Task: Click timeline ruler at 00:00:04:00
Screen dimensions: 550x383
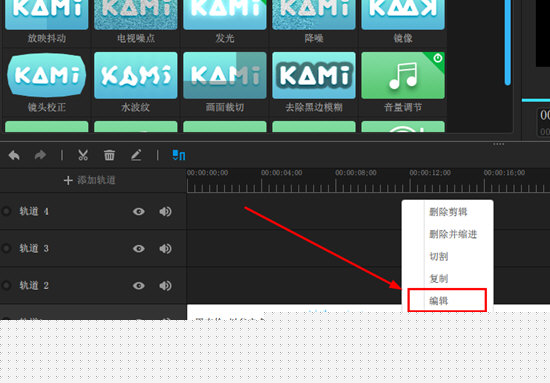Action: (x=282, y=173)
